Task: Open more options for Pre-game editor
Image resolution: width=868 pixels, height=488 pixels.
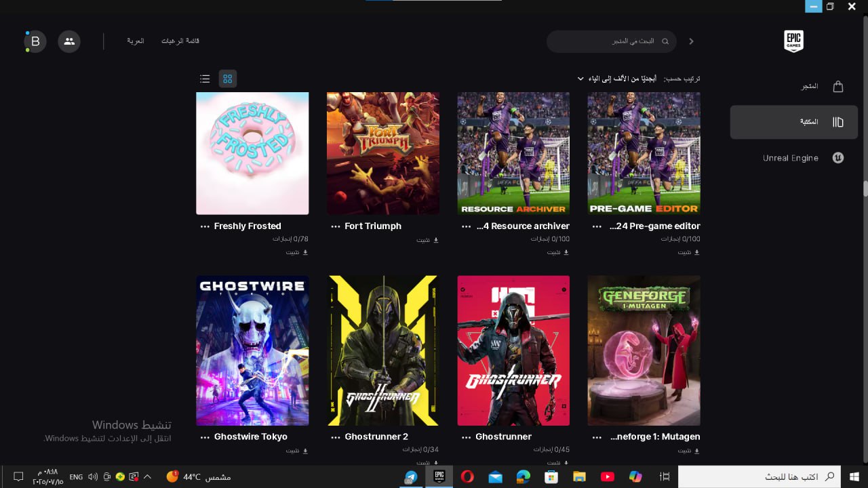Action: (597, 226)
